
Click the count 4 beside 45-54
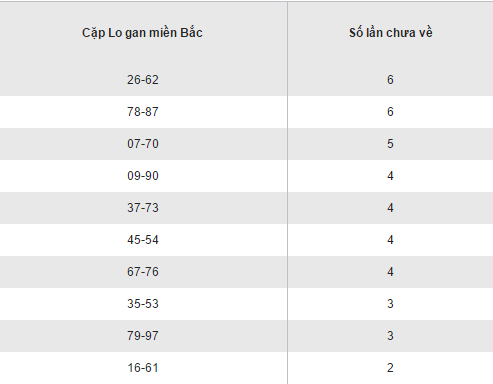click(x=390, y=240)
